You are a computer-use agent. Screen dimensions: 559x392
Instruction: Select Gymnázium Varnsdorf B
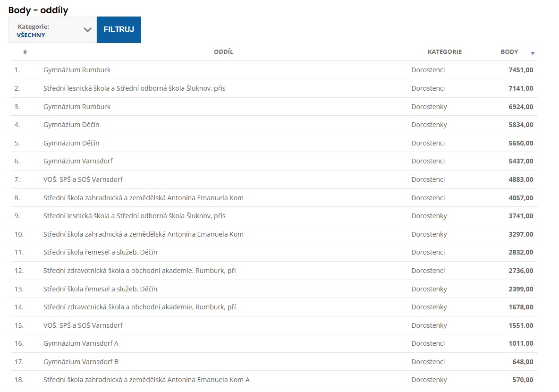81,362
